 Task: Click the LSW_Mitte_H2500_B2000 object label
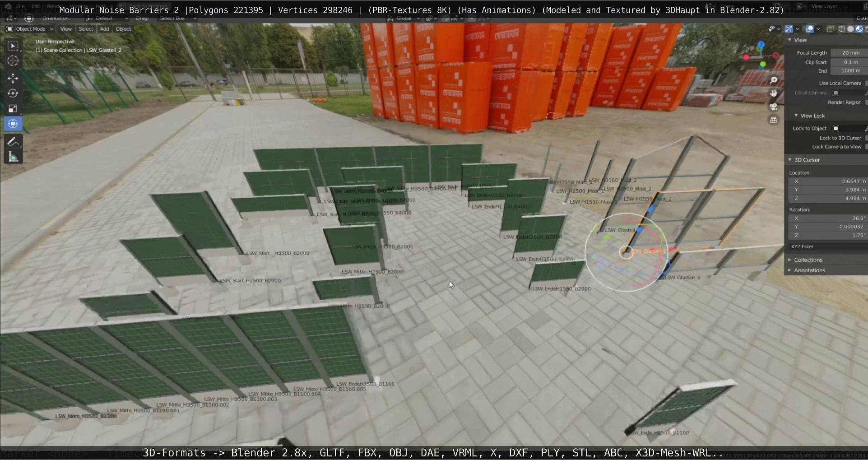[x=372, y=272]
